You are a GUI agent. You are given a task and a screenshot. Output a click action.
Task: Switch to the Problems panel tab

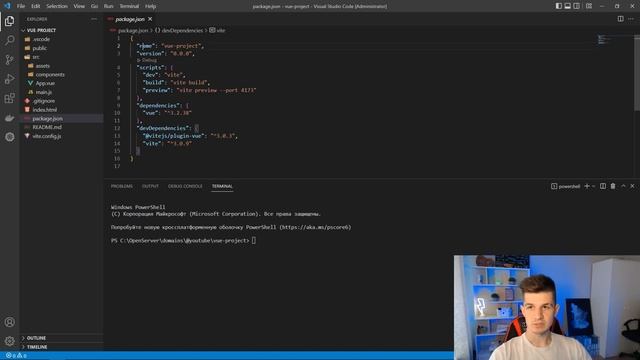(122, 186)
